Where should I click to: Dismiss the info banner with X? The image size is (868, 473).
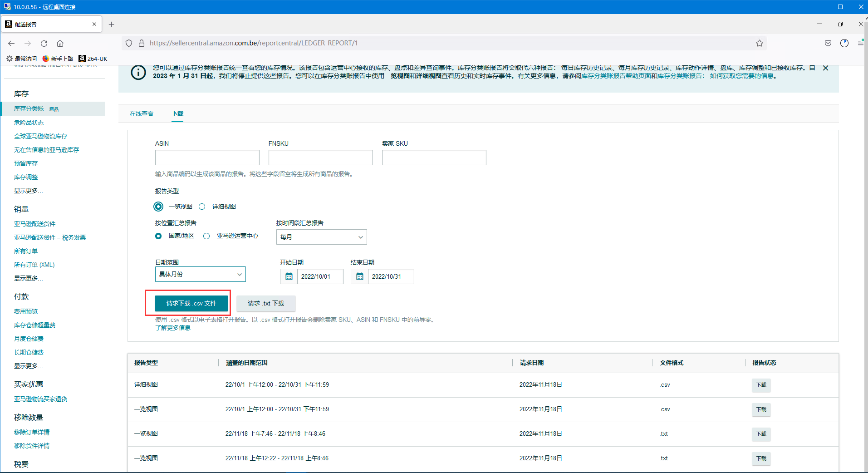coord(826,68)
